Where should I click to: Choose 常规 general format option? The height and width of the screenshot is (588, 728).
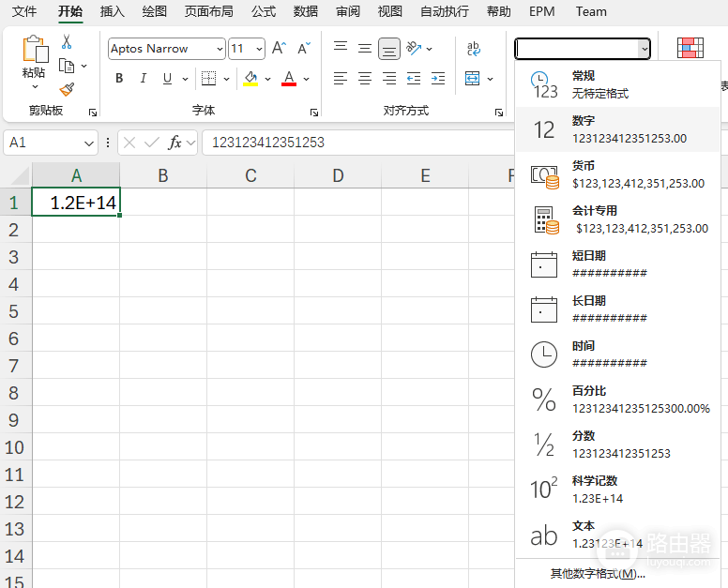tap(617, 84)
